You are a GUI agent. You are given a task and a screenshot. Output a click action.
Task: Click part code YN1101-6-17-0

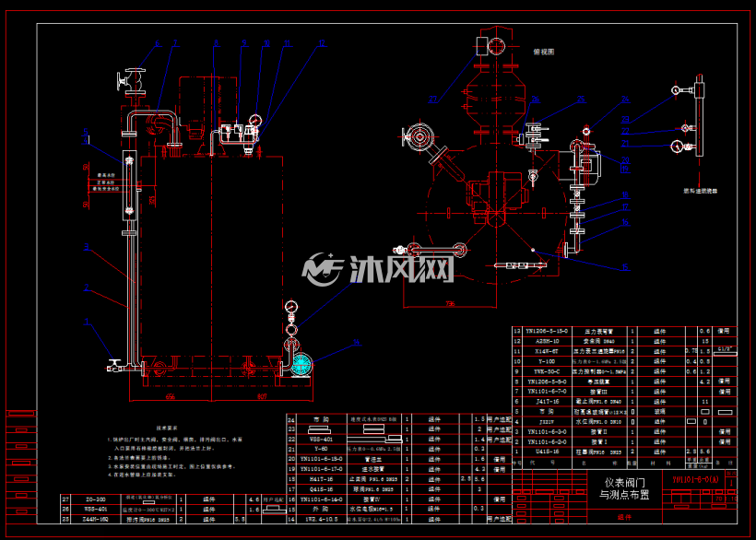(x=321, y=469)
